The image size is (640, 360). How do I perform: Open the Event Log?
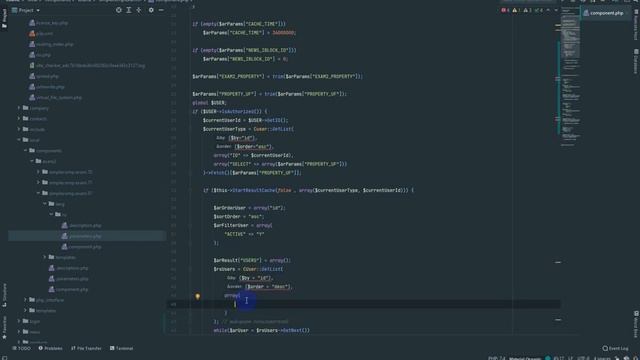pos(616,348)
